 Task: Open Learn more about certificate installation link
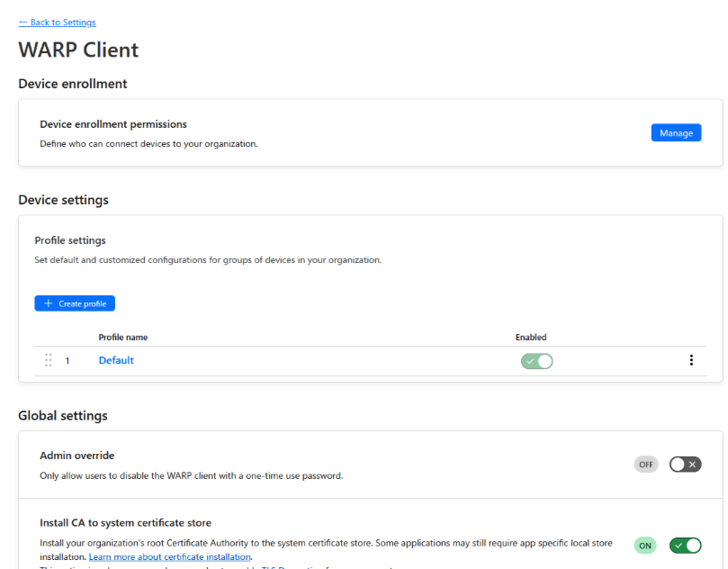point(169,556)
